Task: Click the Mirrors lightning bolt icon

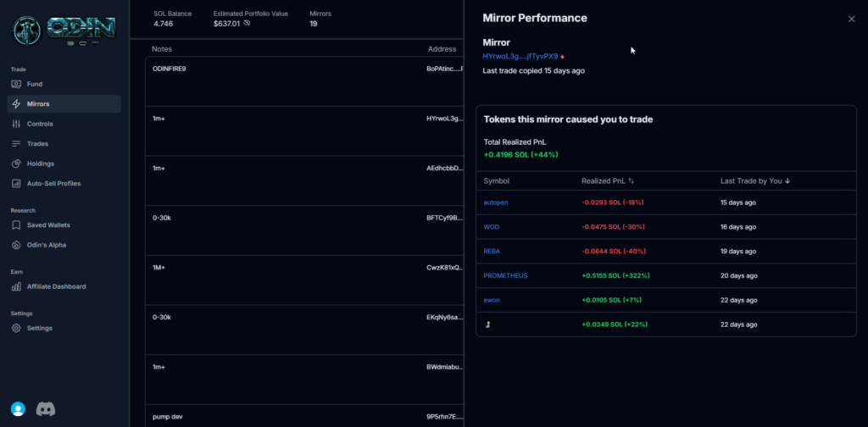Action: pyautogui.click(x=17, y=104)
